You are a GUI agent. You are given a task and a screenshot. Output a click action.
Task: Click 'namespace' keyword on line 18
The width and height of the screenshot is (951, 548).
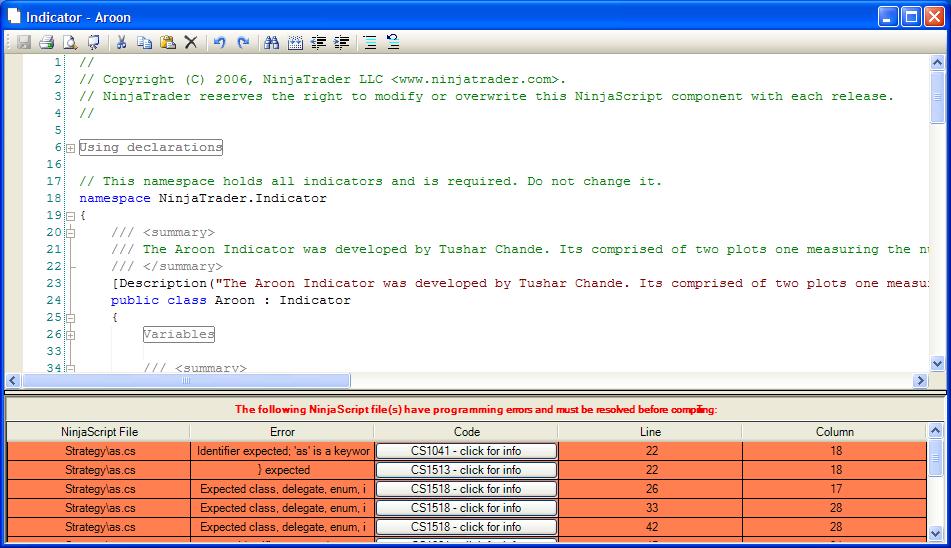pos(115,198)
